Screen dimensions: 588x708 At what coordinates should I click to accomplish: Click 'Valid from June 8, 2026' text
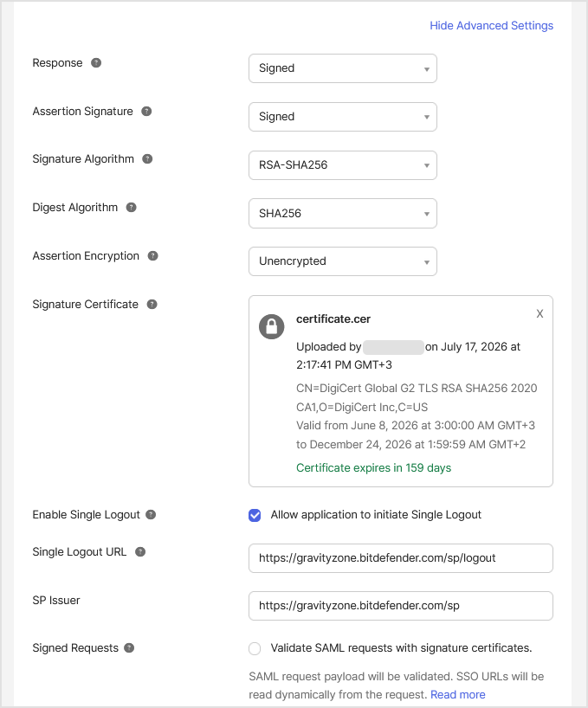tap(416, 434)
